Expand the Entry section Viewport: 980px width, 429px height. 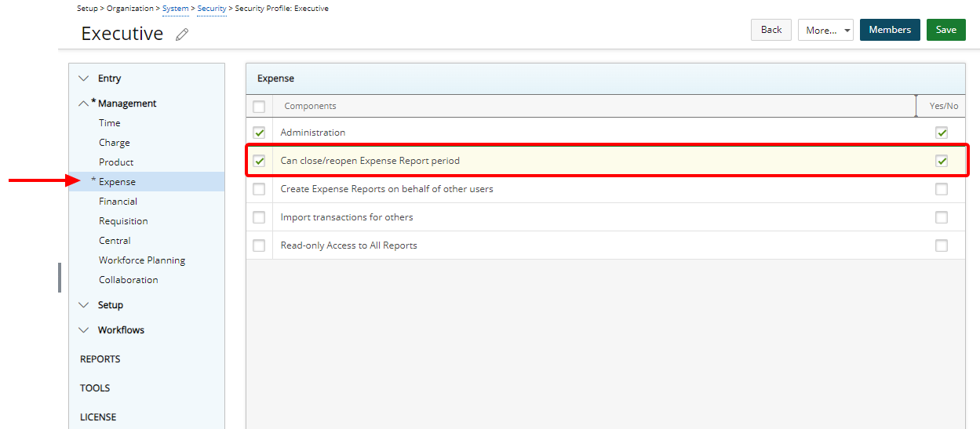point(84,78)
